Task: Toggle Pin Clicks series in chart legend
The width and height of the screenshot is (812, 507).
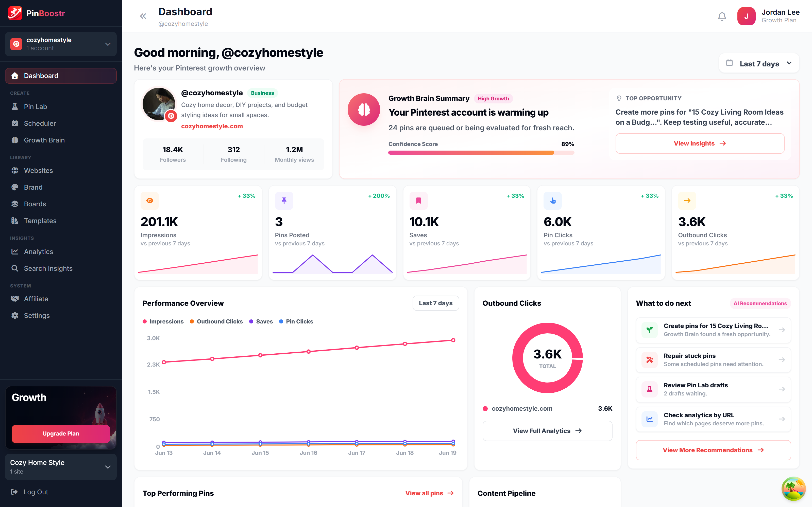Action: point(296,321)
